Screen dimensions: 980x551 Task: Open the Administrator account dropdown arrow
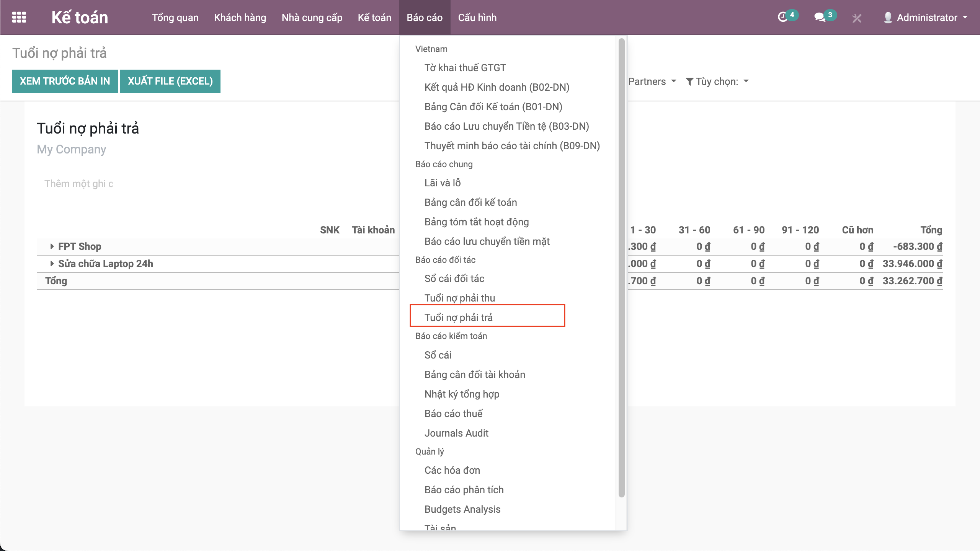(x=965, y=18)
